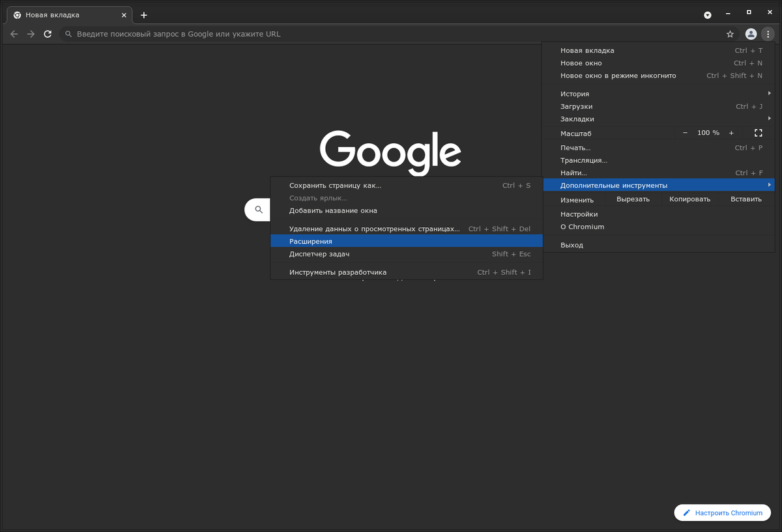Viewport: 782px width, 532px height.
Task: Enter fullscreen mode via the Масштаб icon
Action: point(758,133)
